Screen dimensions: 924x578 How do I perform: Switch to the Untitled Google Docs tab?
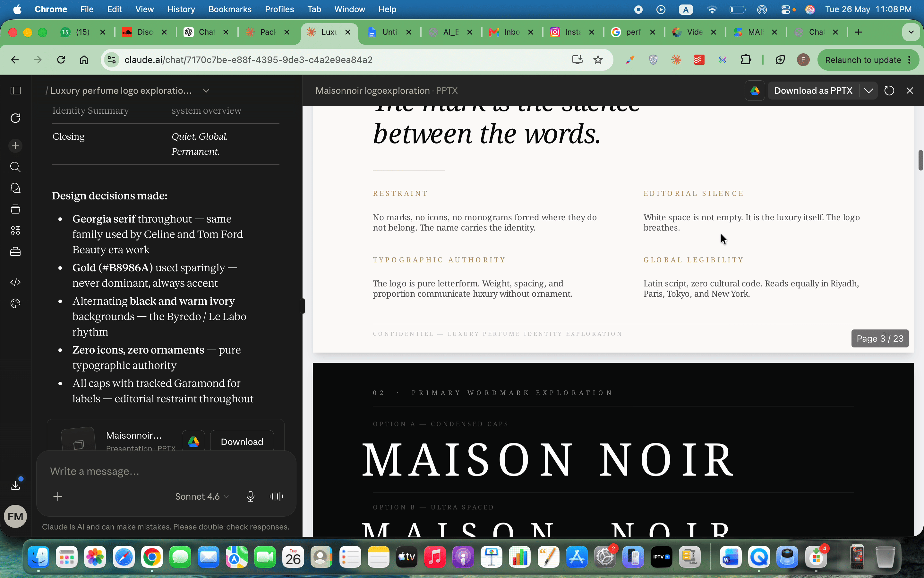click(x=389, y=32)
